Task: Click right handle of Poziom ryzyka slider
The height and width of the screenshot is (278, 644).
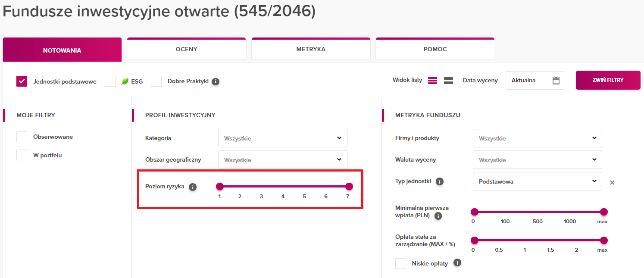Action: (349, 186)
